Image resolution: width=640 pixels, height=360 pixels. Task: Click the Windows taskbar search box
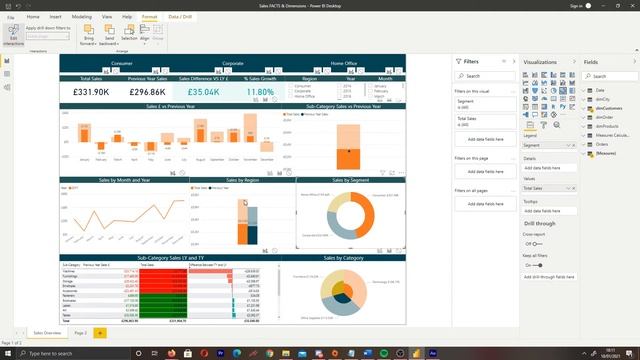73,353
